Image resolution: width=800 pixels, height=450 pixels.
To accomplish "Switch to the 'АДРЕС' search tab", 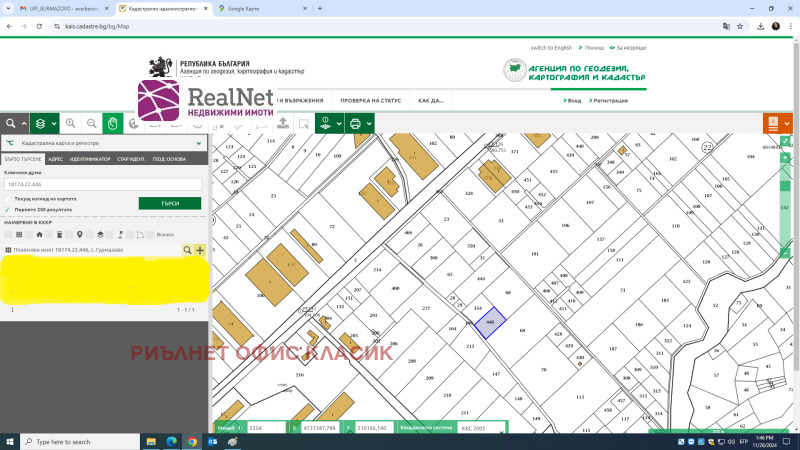I will click(55, 159).
